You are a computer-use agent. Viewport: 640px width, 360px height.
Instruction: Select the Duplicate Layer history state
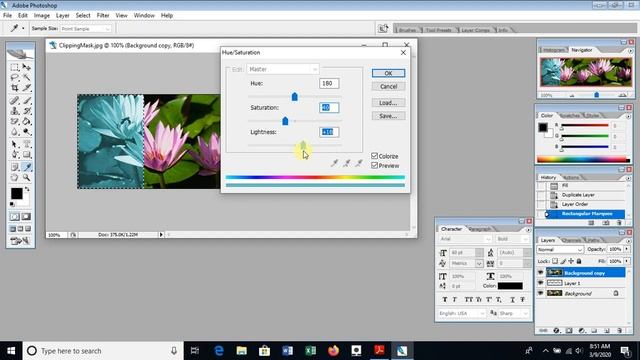click(x=584, y=195)
